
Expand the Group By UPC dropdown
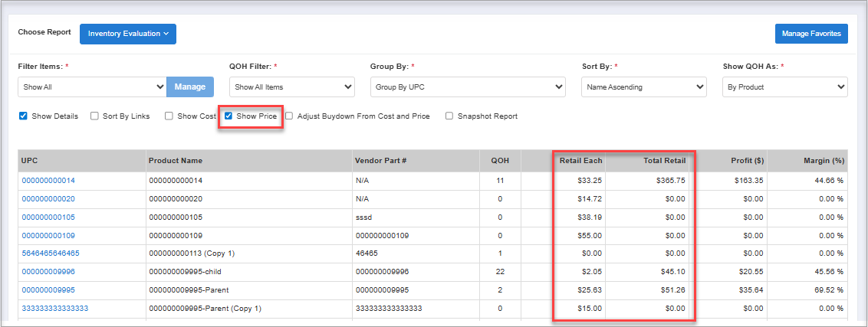pos(468,87)
